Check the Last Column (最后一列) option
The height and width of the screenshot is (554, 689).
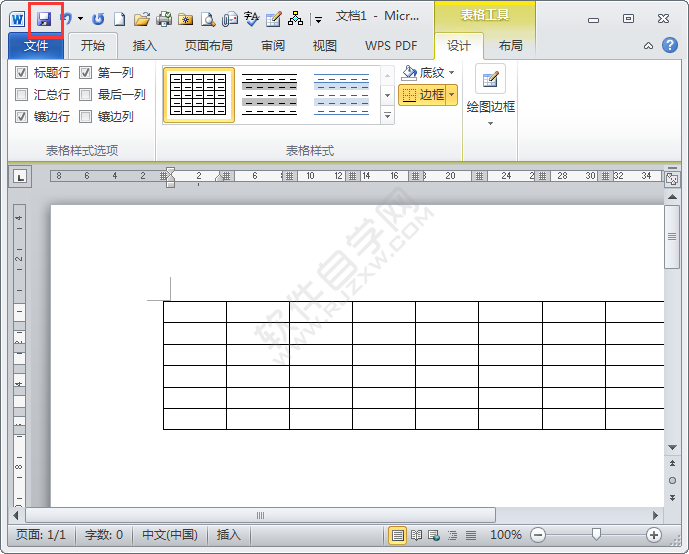tap(86, 95)
